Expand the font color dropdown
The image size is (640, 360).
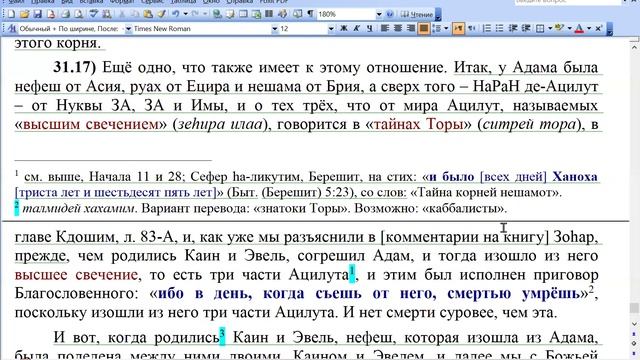click(x=589, y=28)
